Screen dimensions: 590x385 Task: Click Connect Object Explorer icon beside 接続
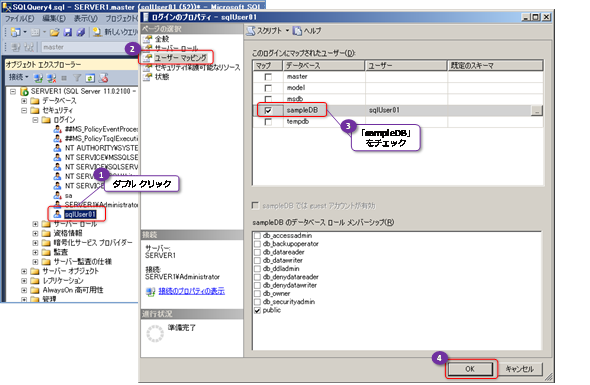pos(38,78)
